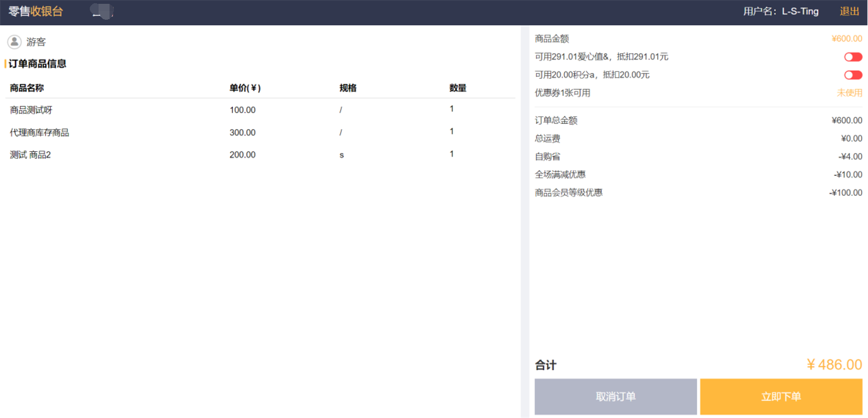This screenshot has height=418, width=868.
Task: Click the 商品名称 column header
Action: (x=27, y=88)
